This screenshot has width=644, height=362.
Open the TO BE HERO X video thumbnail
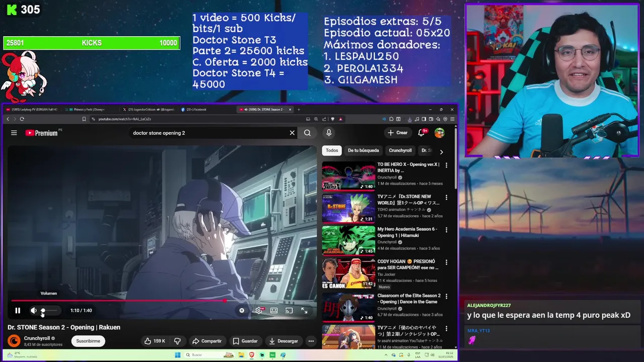[349, 175]
